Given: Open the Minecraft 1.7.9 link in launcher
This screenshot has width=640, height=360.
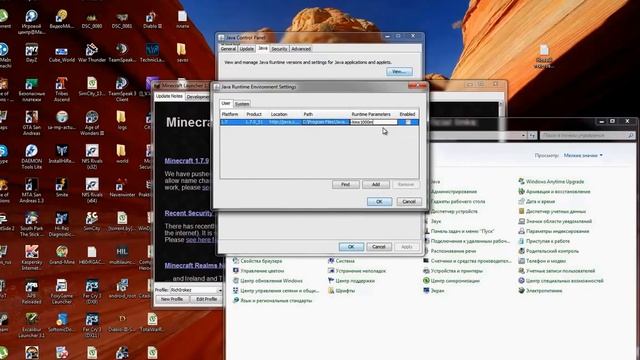Looking at the screenshot, I should pyautogui.click(x=187, y=161).
